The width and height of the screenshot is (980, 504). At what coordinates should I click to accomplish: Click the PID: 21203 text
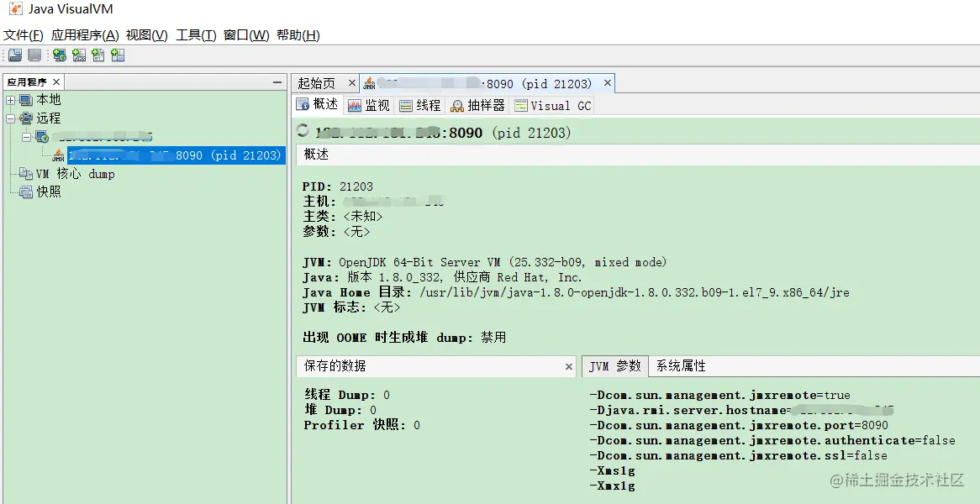click(338, 186)
